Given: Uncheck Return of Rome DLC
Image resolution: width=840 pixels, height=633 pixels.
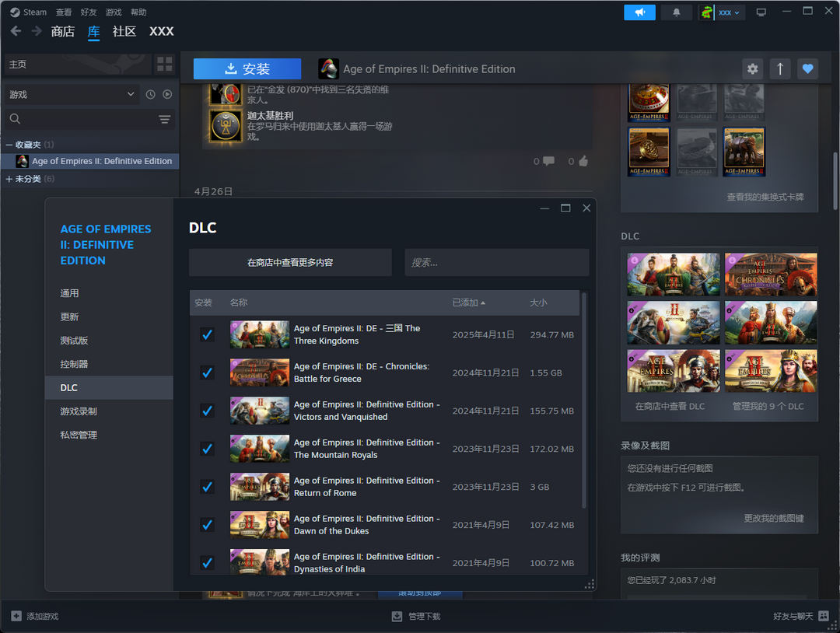Looking at the screenshot, I should coord(207,487).
